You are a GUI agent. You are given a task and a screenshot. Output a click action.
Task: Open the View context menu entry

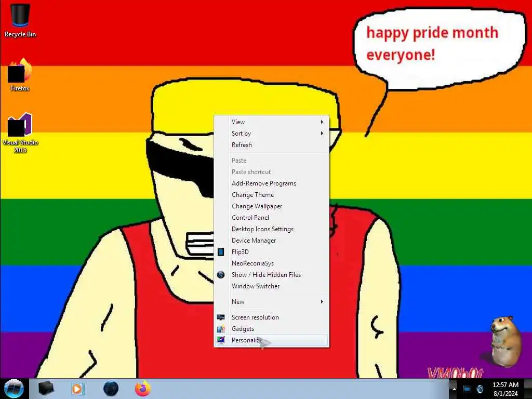271,122
